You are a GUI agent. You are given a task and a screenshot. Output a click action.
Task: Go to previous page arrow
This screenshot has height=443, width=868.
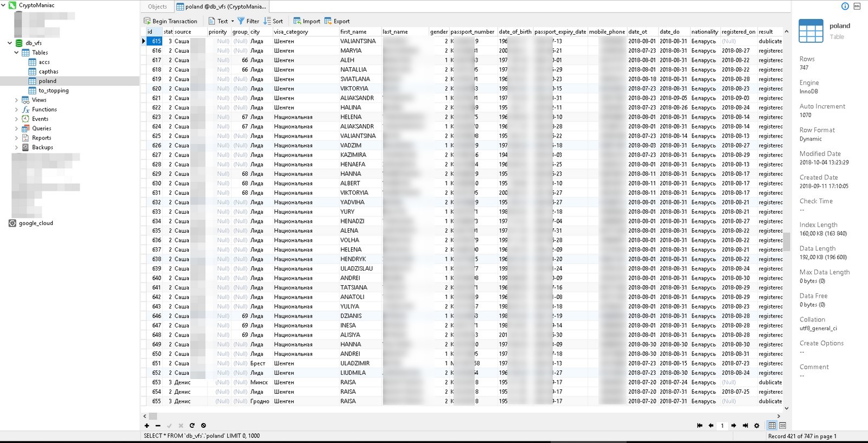[x=711, y=426]
